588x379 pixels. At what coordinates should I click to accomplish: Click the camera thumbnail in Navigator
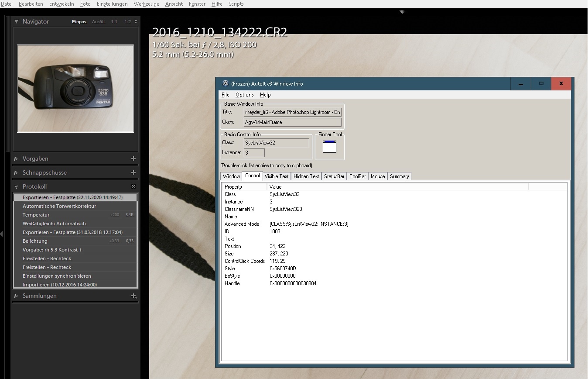tap(75, 88)
